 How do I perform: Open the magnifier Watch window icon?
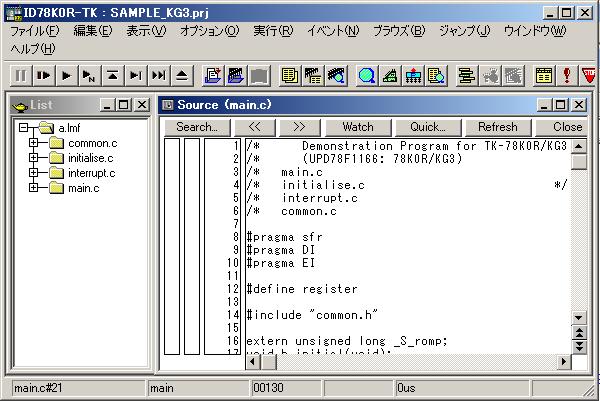(367, 75)
